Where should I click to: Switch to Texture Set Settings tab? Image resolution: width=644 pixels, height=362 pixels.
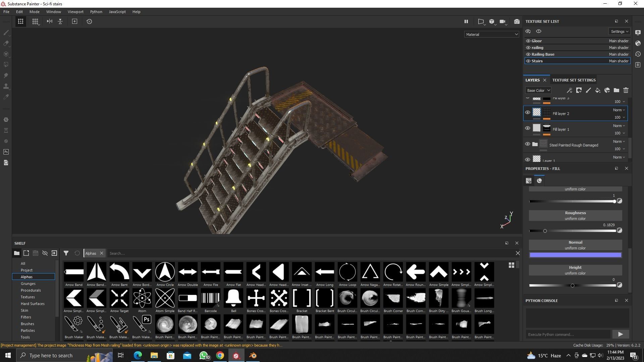(574, 80)
